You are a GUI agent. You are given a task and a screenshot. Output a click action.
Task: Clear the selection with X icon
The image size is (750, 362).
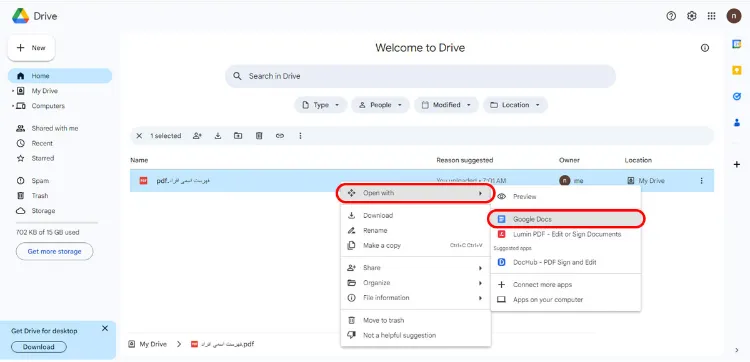(x=139, y=136)
